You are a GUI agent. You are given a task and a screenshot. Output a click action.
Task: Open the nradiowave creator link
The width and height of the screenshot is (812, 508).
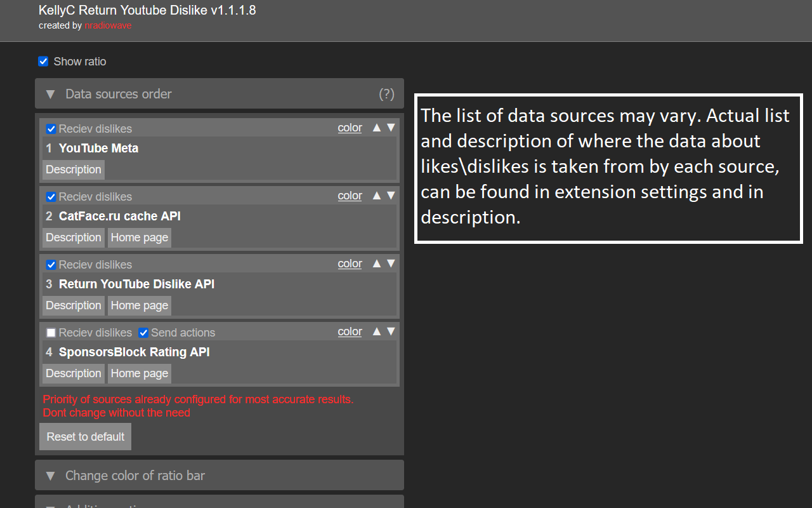tap(108, 26)
